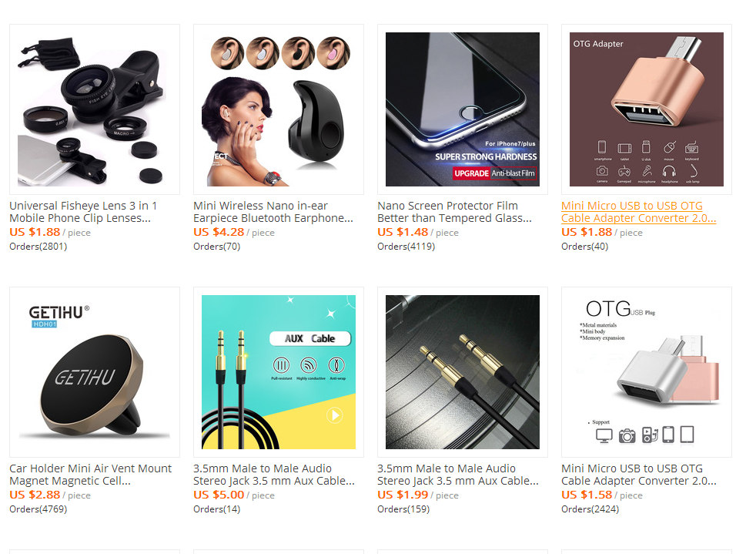Viewport: 756px width, 554px height.
Task: Click the Orders(4769) count text
Action: 38,509
